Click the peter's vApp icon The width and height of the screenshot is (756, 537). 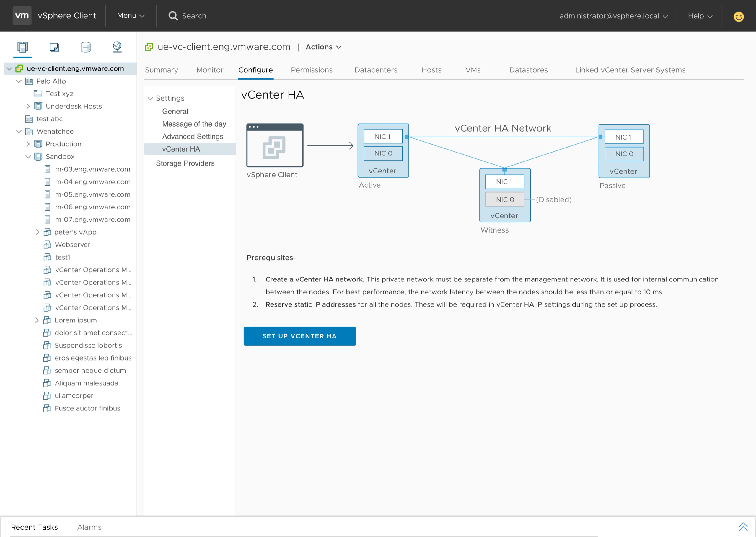pyautogui.click(x=47, y=232)
